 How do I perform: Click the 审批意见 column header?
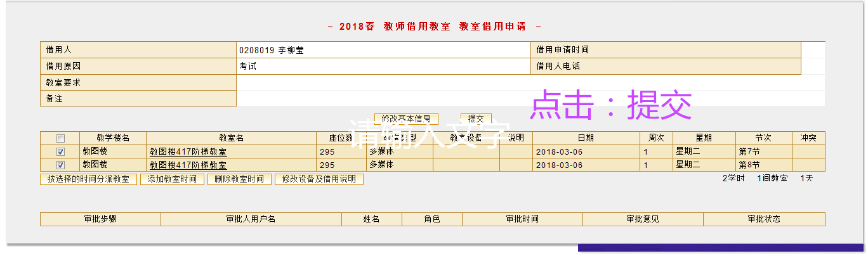pyautogui.click(x=642, y=219)
